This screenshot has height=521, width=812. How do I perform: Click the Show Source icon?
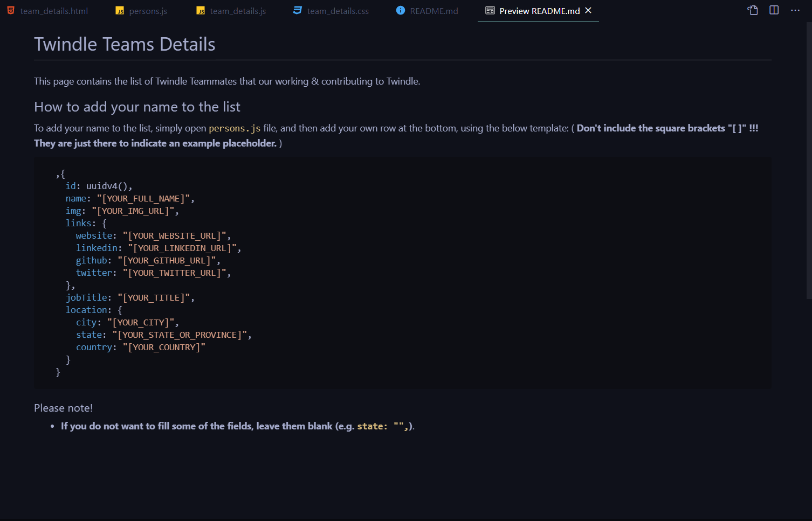coord(753,10)
